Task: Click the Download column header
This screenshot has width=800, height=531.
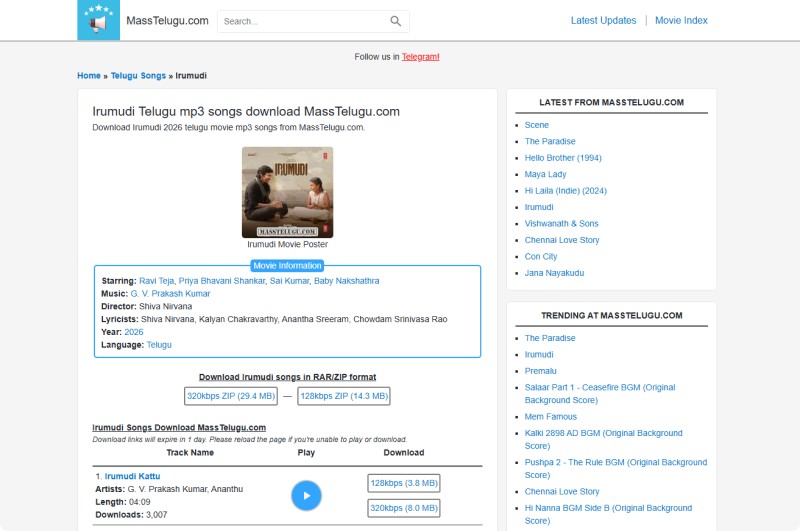Action: 404,452
